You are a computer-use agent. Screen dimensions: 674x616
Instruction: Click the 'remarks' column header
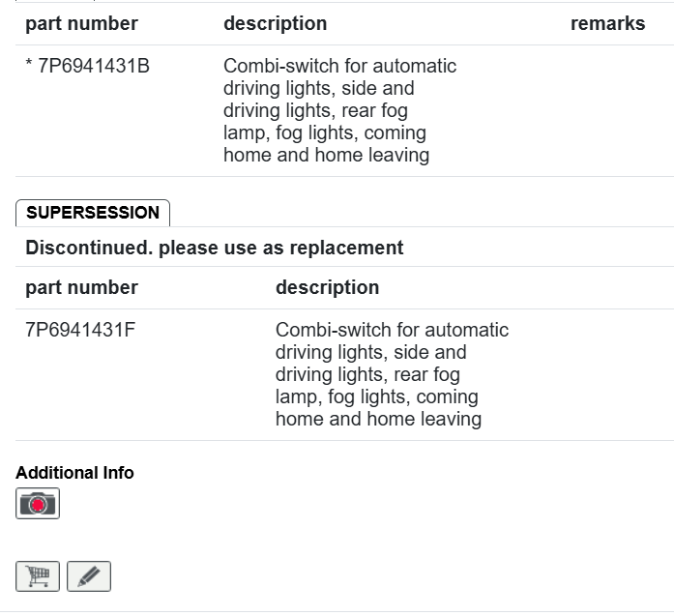[607, 24]
